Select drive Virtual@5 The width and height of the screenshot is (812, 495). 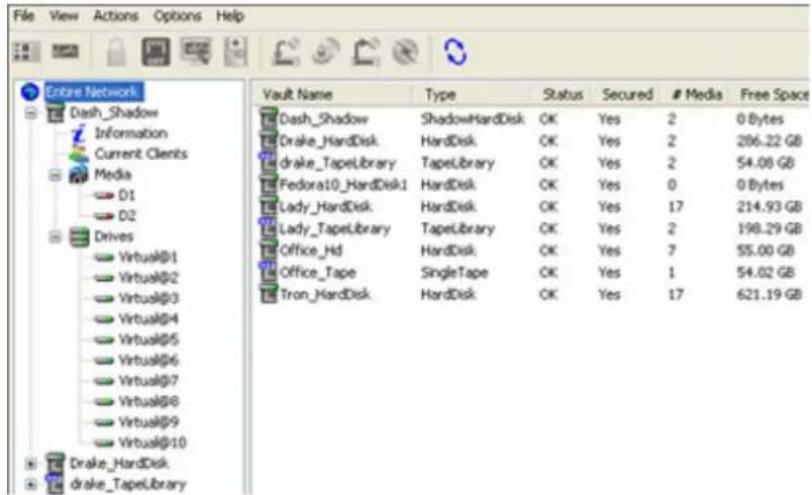coord(148,340)
